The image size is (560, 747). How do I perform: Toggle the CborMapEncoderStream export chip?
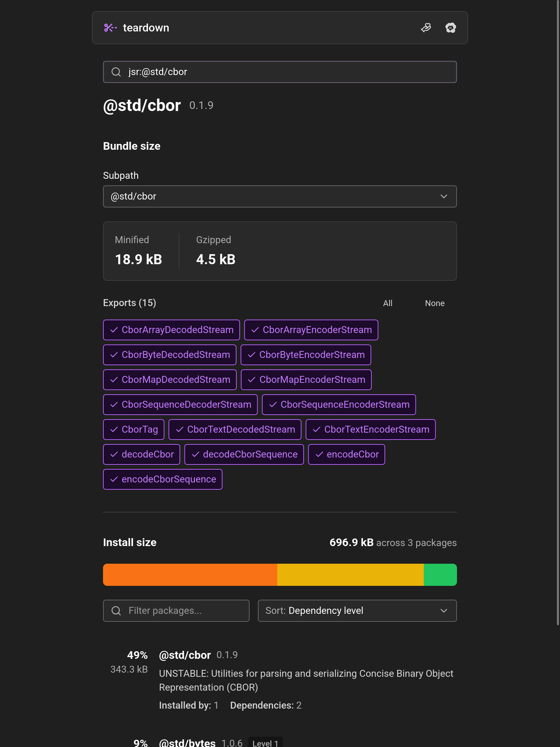click(x=306, y=380)
